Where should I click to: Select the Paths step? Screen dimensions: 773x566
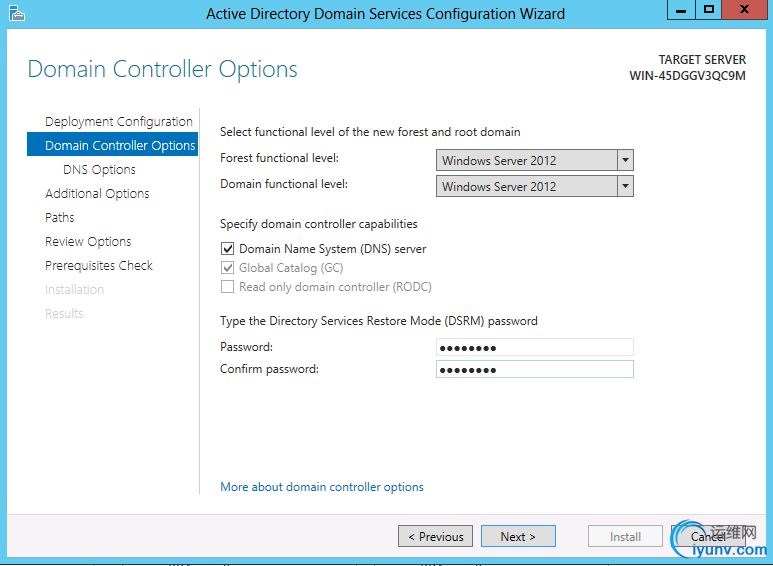click(60, 218)
